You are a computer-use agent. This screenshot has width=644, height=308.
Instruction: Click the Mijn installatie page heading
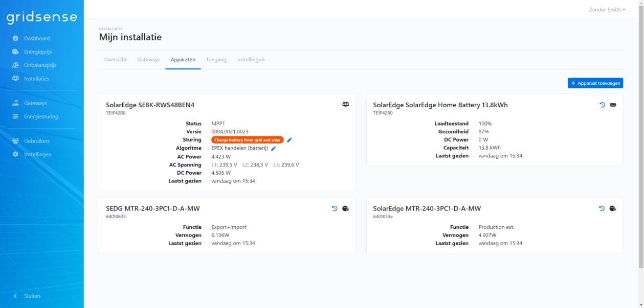[130, 37]
